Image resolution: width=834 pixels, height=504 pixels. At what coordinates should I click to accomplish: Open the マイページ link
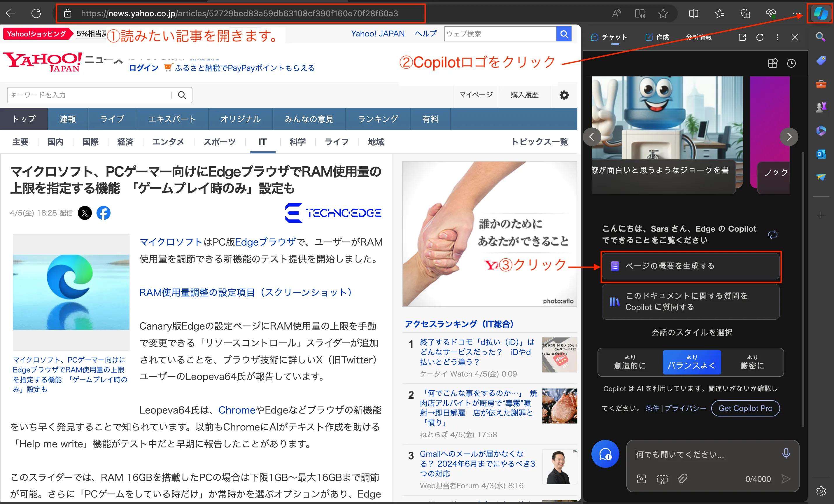tap(476, 95)
